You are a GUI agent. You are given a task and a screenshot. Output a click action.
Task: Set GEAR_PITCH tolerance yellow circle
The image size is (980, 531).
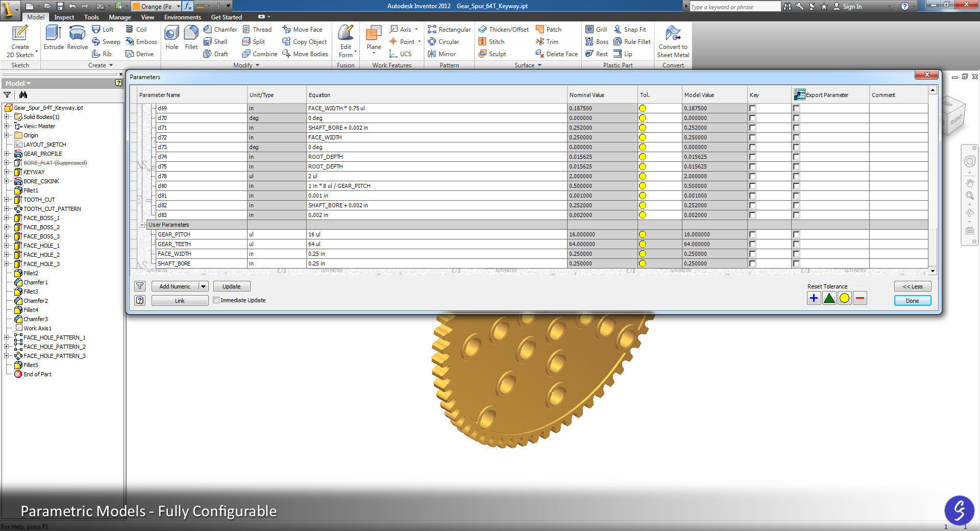[x=643, y=234]
